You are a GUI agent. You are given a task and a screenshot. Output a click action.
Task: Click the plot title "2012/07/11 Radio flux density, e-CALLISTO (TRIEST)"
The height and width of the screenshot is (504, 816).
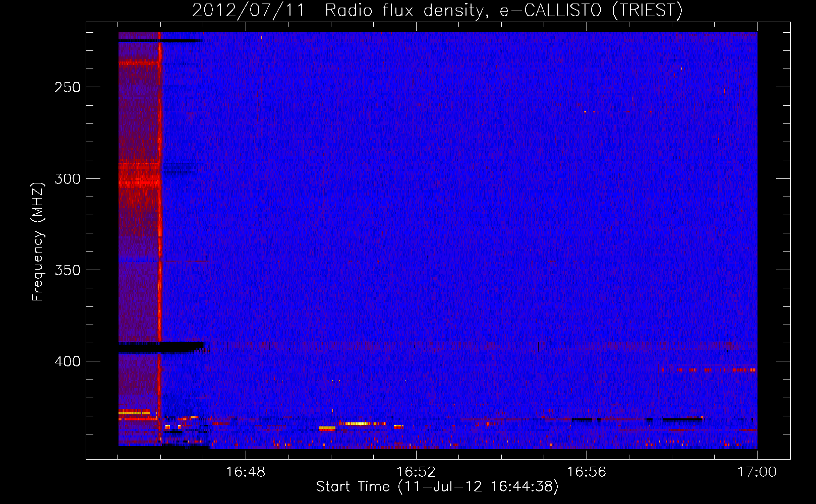pos(437,10)
